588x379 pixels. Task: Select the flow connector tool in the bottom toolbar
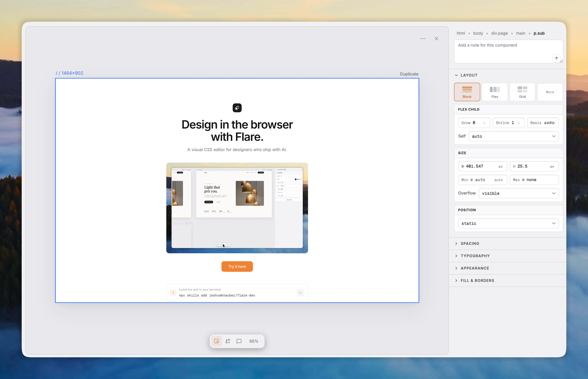[x=228, y=341]
